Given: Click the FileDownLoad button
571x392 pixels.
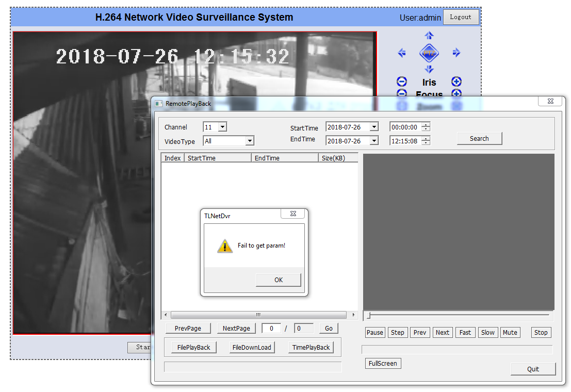Looking at the screenshot, I should [x=252, y=348].
